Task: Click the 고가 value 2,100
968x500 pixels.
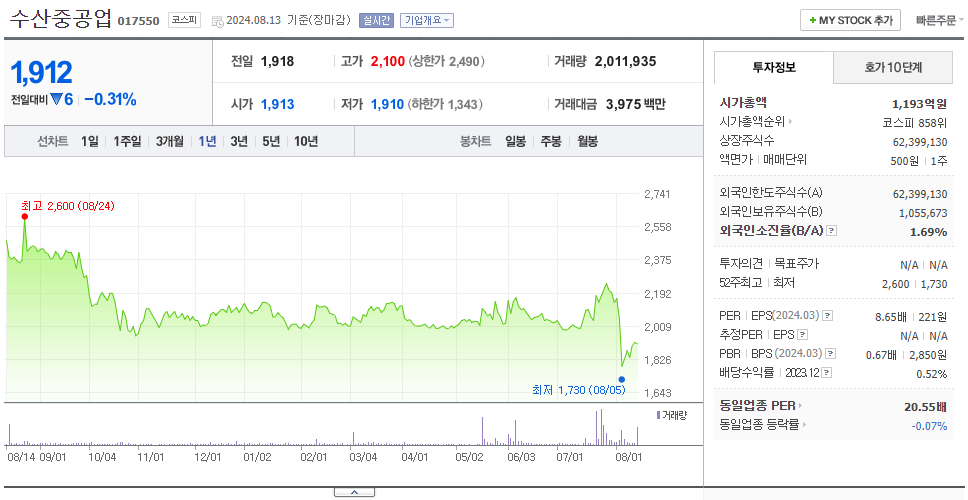Action: point(388,61)
